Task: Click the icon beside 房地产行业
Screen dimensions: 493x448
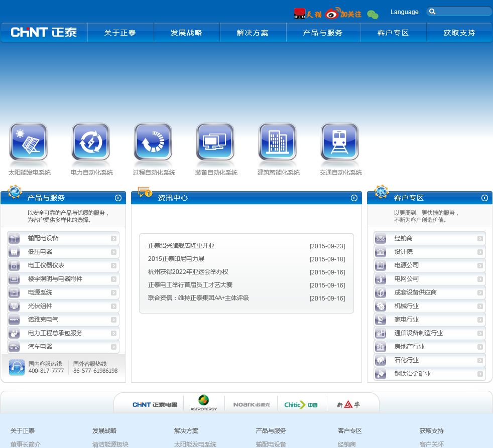Action: click(381, 347)
